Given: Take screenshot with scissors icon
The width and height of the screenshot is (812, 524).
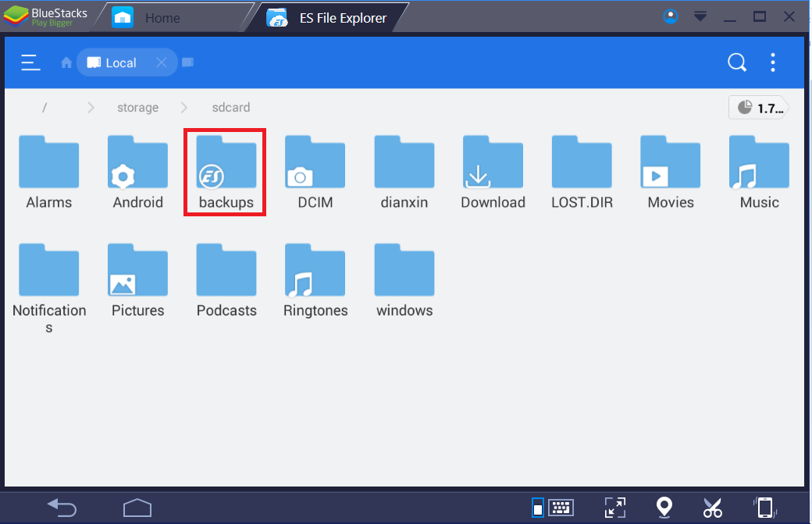Looking at the screenshot, I should tap(713, 508).
